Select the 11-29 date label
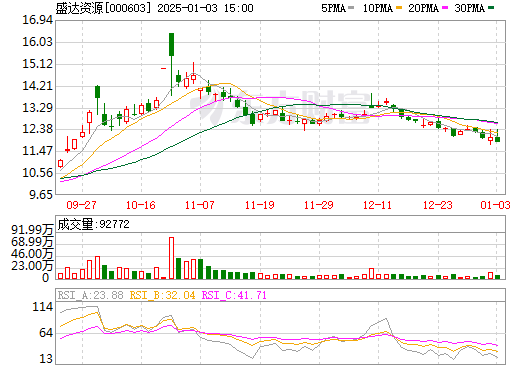This screenshot has height=365, width=520. point(319,205)
